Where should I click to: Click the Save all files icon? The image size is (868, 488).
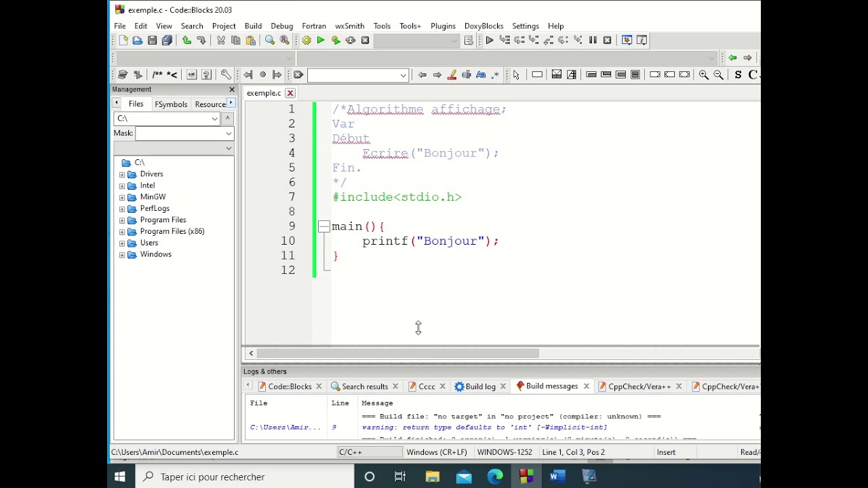click(x=167, y=41)
